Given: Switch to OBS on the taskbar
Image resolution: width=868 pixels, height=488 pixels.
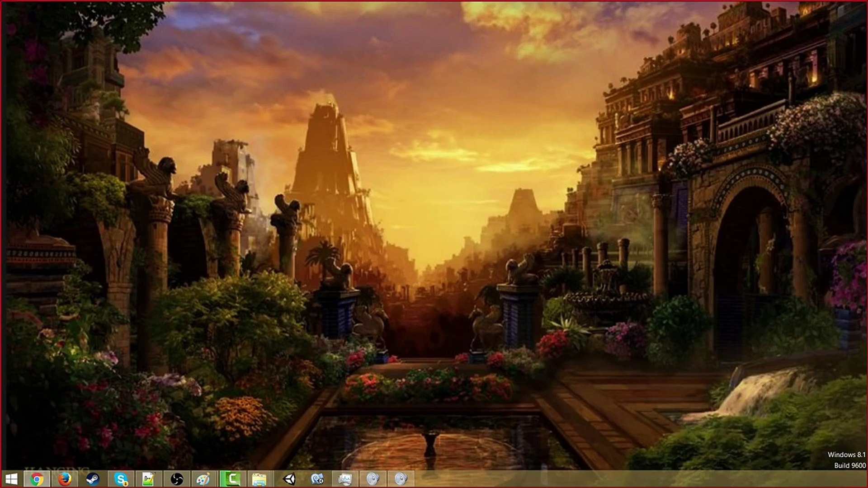Looking at the screenshot, I should coord(177,479).
